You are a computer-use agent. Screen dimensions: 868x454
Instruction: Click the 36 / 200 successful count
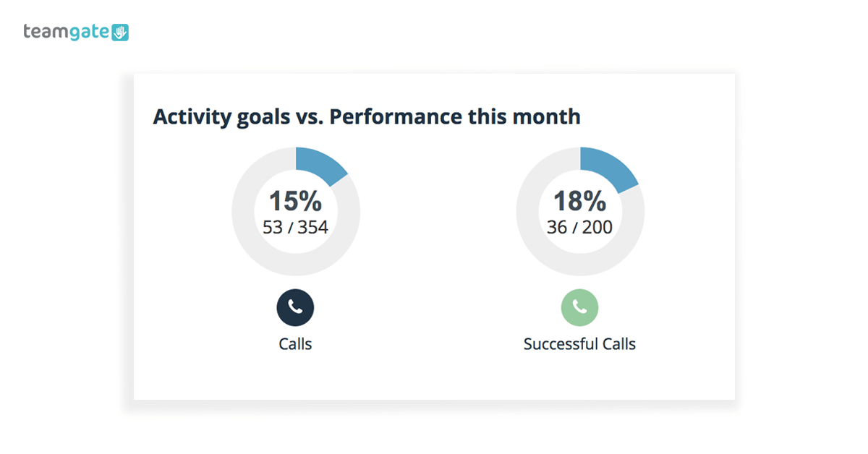(x=580, y=228)
